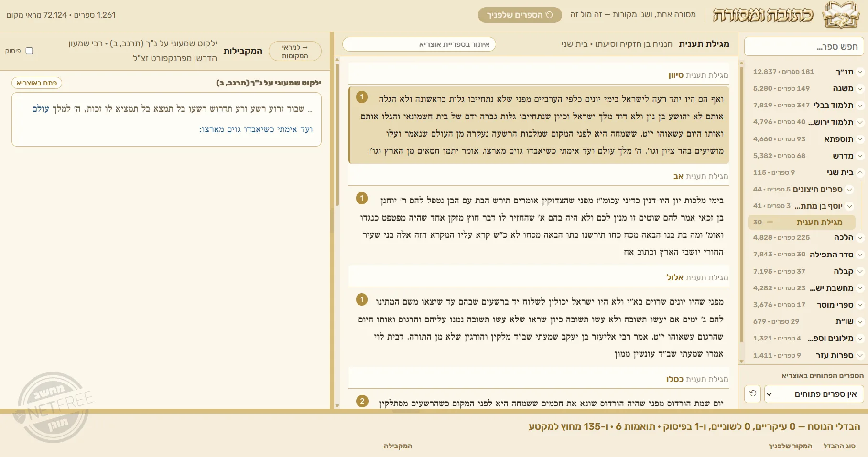Screen dimensions: 868x457
Task: Click the refresh icon beside open books dropdown
Action: pos(753,394)
